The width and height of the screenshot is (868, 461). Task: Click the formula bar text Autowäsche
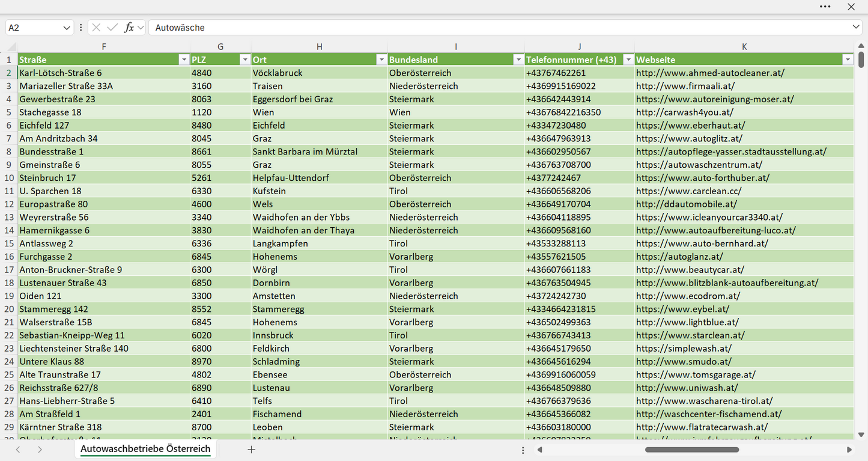click(x=180, y=28)
